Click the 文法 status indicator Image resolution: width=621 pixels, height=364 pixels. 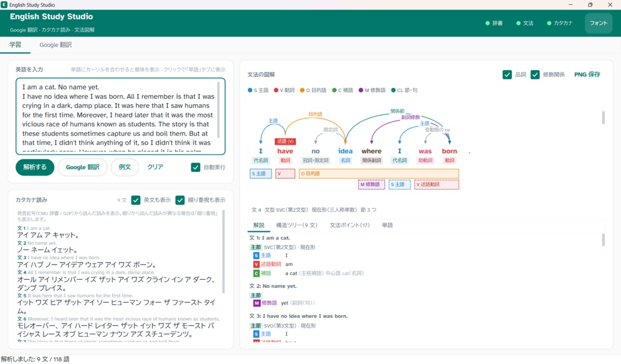coord(525,23)
